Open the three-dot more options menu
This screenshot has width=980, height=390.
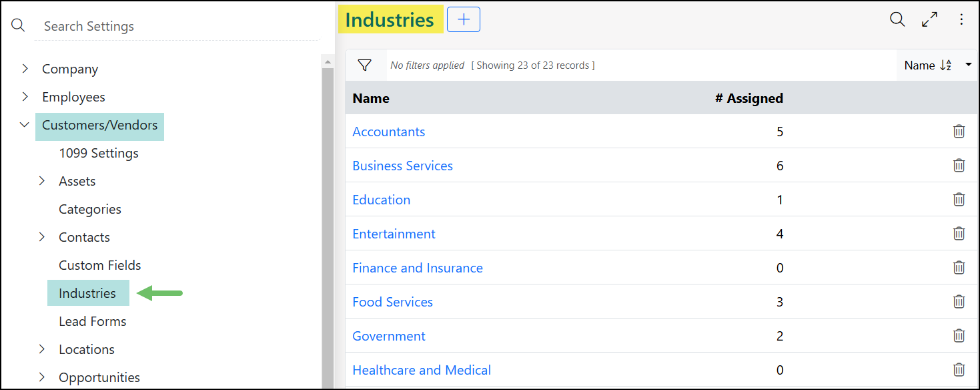[x=961, y=19]
